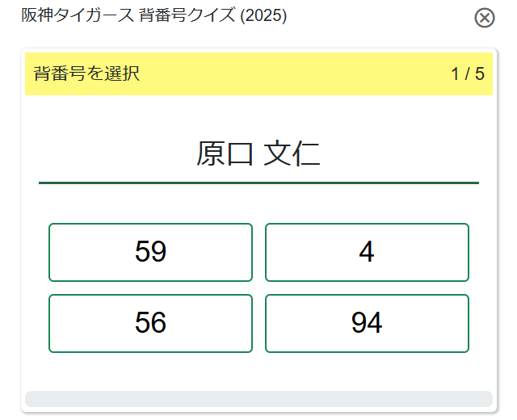
Task: Click the player name 原口 文仁
Action: 258,153
